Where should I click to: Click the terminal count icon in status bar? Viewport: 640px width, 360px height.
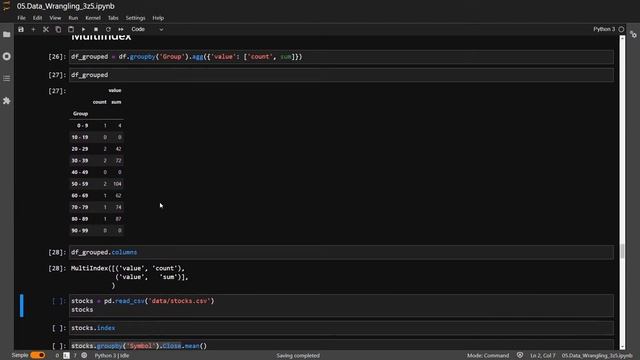(x=66, y=356)
